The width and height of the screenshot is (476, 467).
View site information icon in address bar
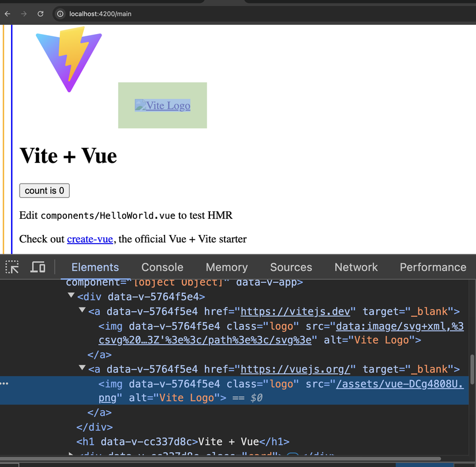click(x=61, y=14)
